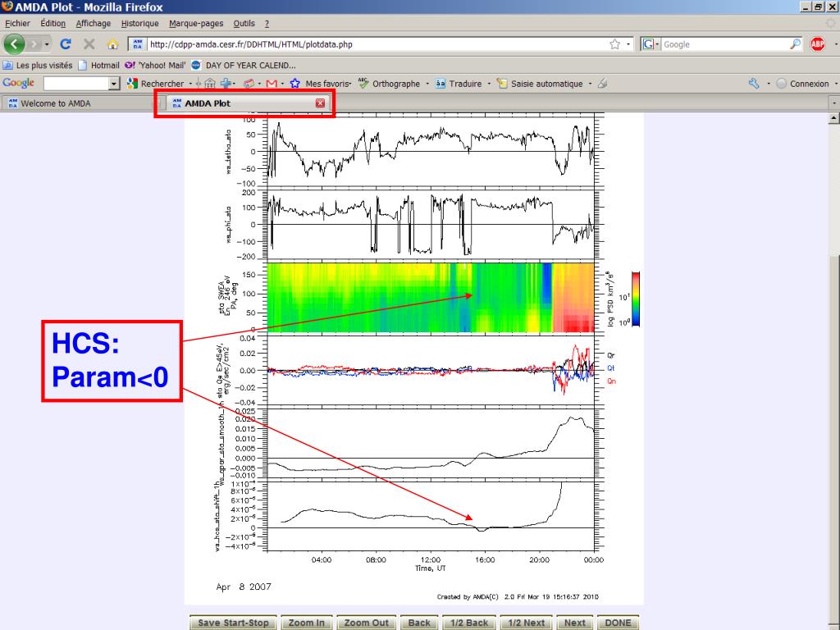
Task: Open the Gmail icon dropdown arrow
Action: pos(282,84)
